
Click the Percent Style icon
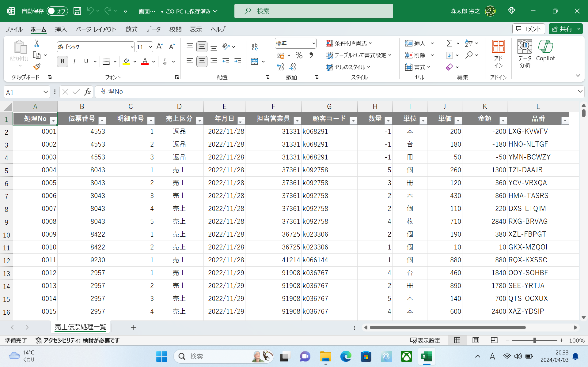click(299, 55)
